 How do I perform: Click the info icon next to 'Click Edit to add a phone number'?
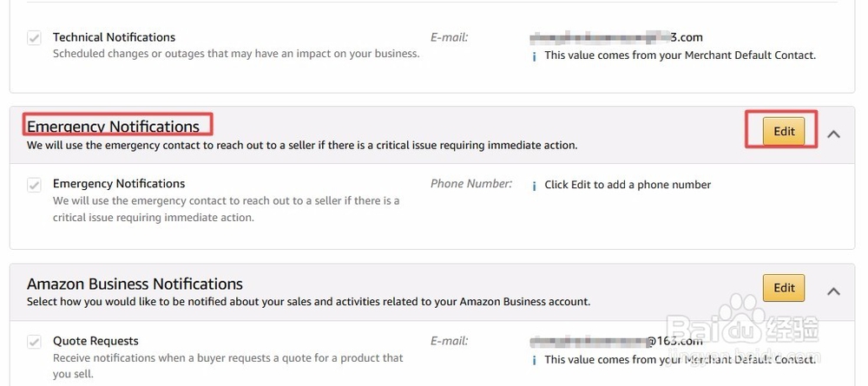pyautogui.click(x=534, y=186)
